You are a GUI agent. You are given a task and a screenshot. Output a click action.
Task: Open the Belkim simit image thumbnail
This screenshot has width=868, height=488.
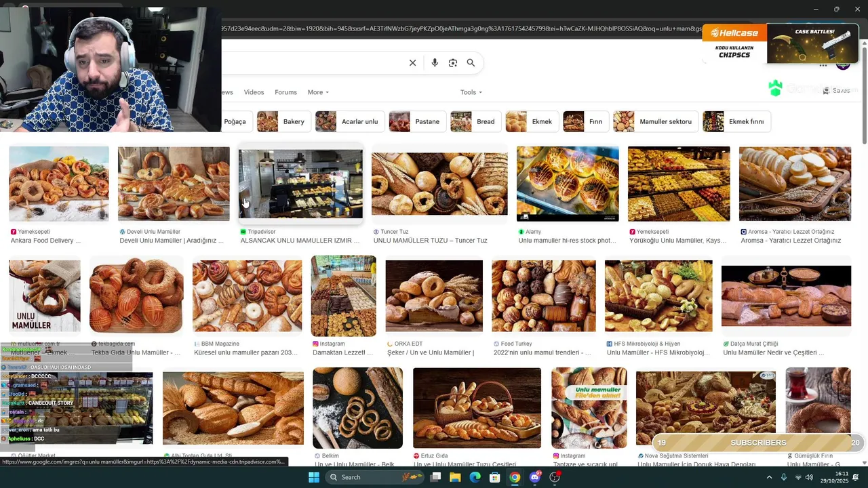click(357, 408)
